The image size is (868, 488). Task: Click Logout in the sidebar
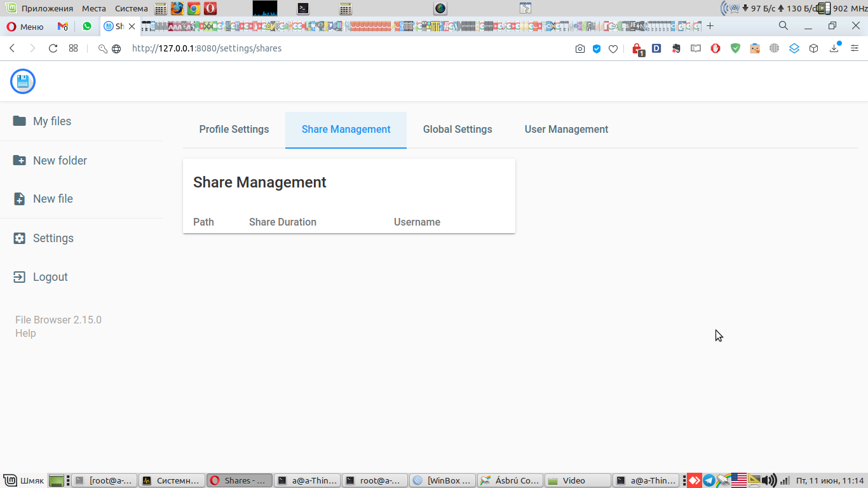(x=50, y=276)
